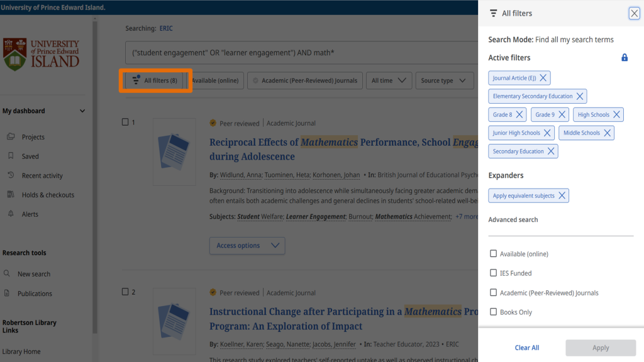Remove the Apply equivalent subjects expander

coord(562,195)
